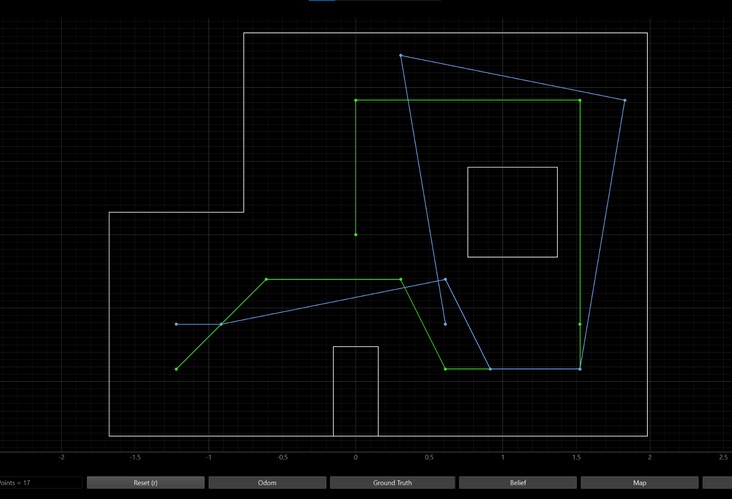
Task: Toggle the Map button
Action: click(640, 483)
